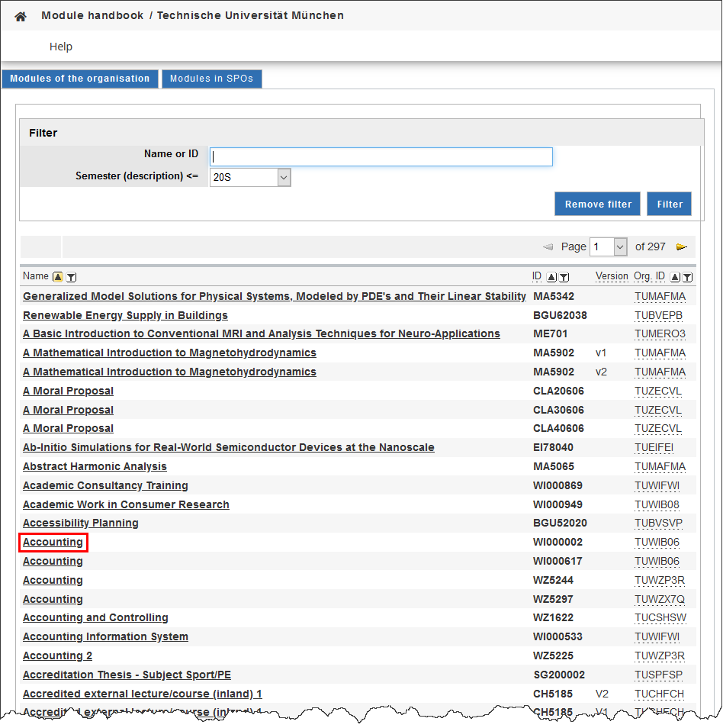This screenshot has width=723, height=728.
Task: Open the Abstract Harmonic Analysis module
Action: [x=95, y=466]
